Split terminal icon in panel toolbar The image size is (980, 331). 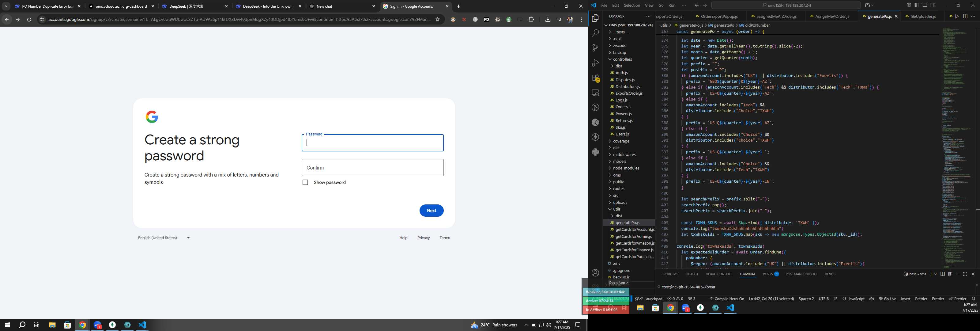point(942,274)
